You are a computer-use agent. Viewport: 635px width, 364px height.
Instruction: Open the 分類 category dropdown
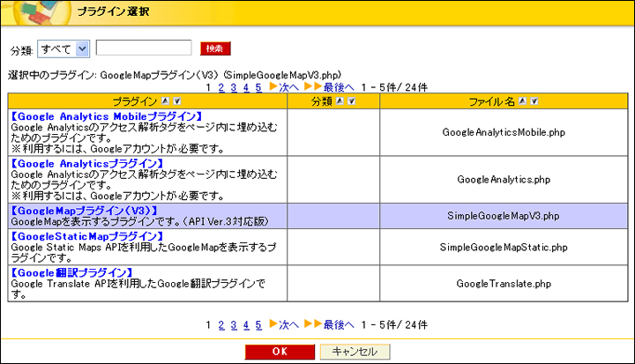pos(63,48)
